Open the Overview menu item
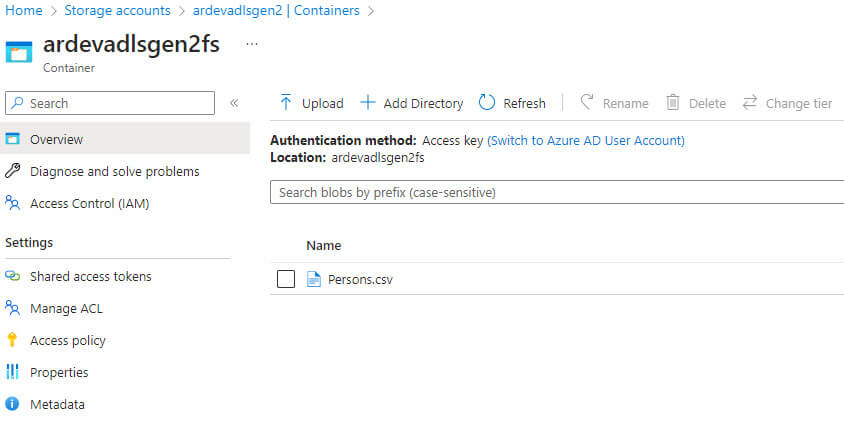 [56, 139]
